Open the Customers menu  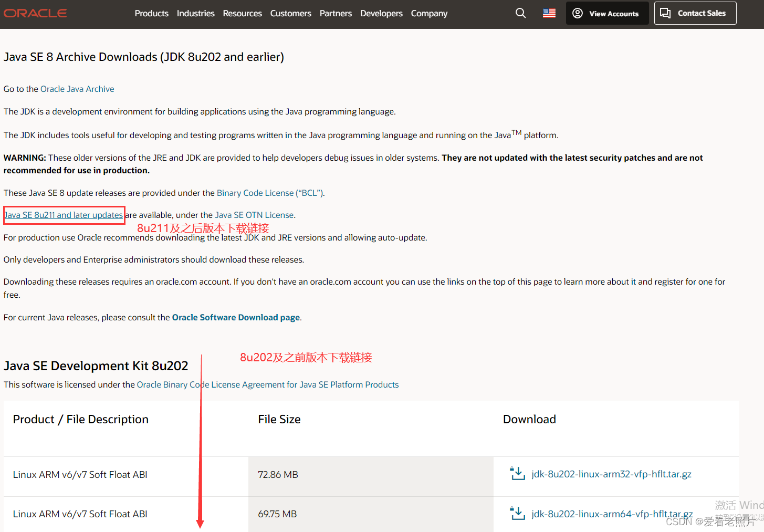click(291, 13)
